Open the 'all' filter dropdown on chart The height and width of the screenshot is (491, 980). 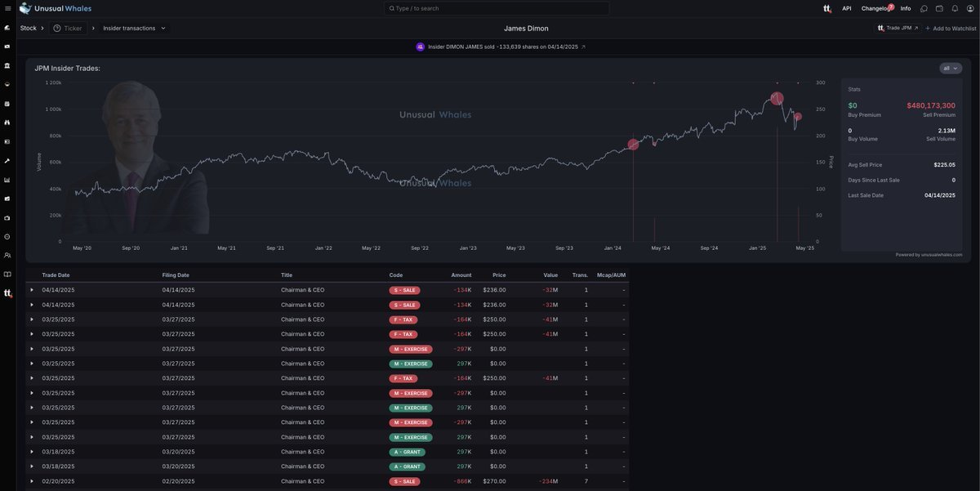951,69
